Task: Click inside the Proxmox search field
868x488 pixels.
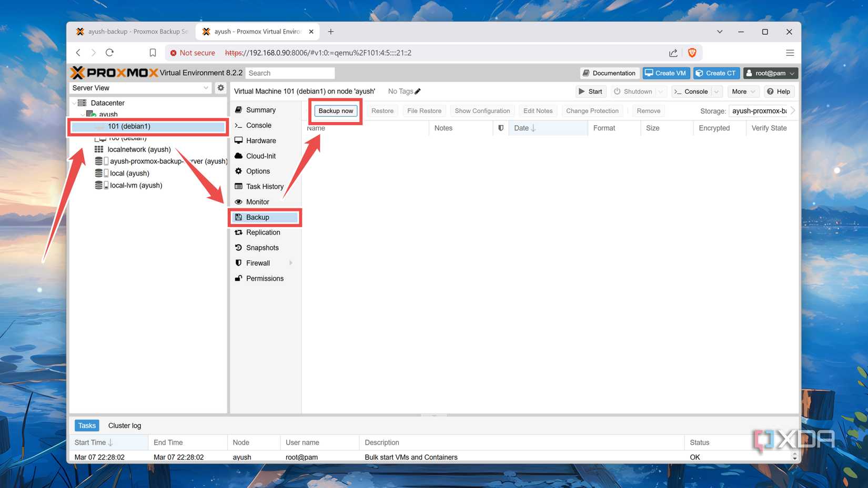Action: click(289, 73)
